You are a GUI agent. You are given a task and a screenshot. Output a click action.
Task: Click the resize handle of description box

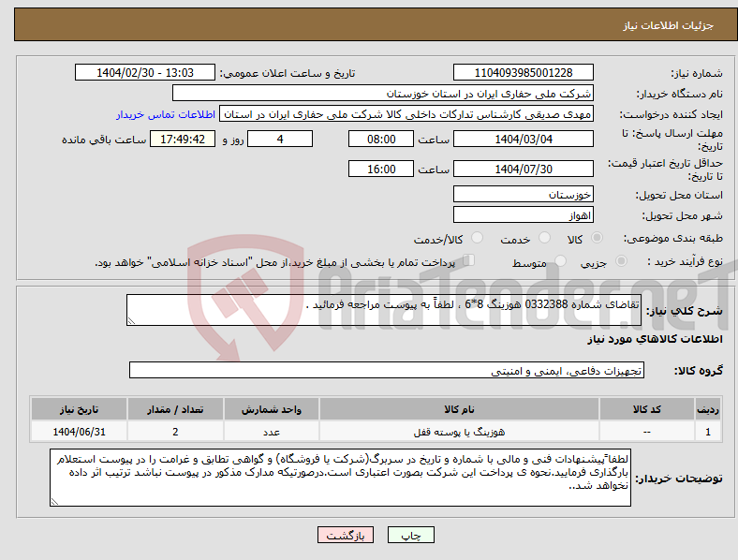click(131, 321)
